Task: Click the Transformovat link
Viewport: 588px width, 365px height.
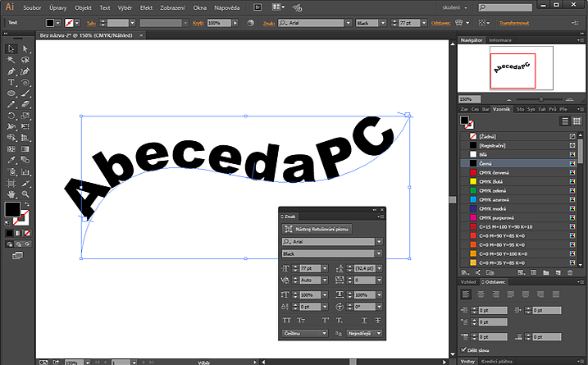Action: pos(513,23)
